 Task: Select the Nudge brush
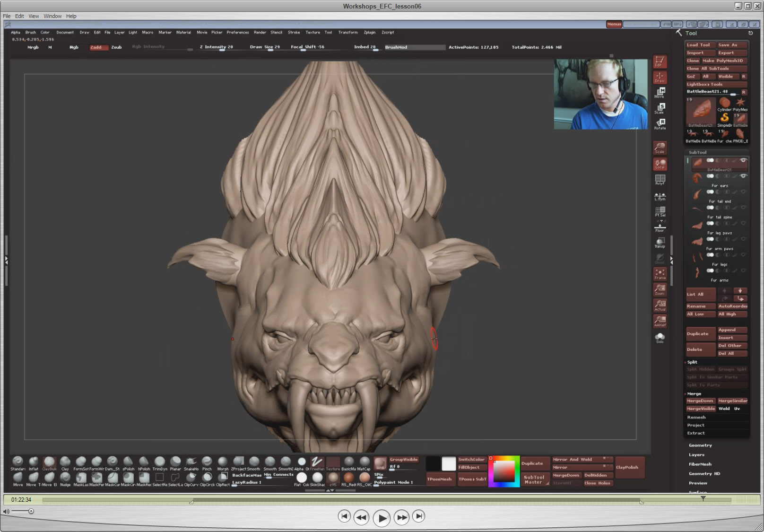pos(65,479)
